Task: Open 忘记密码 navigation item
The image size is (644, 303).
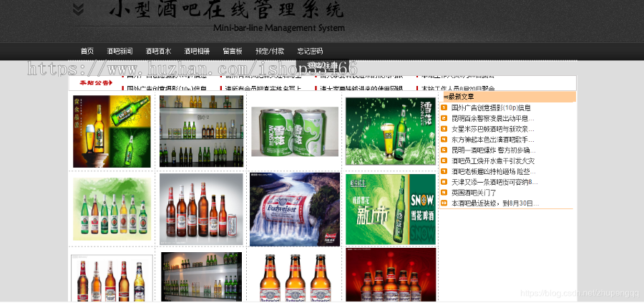Action: 310,52
